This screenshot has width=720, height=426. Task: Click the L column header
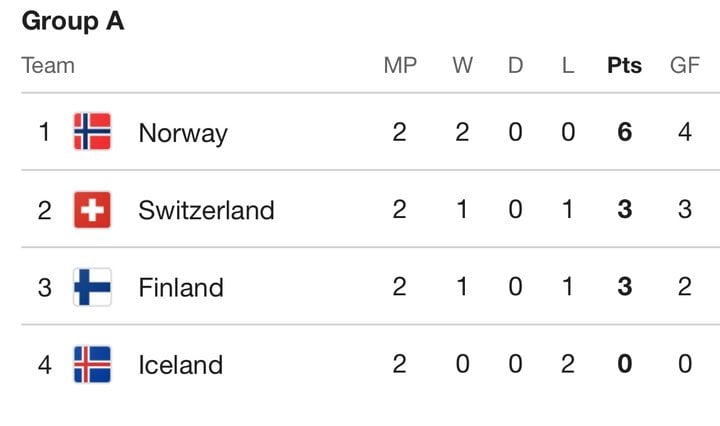click(x=568, y=65)
